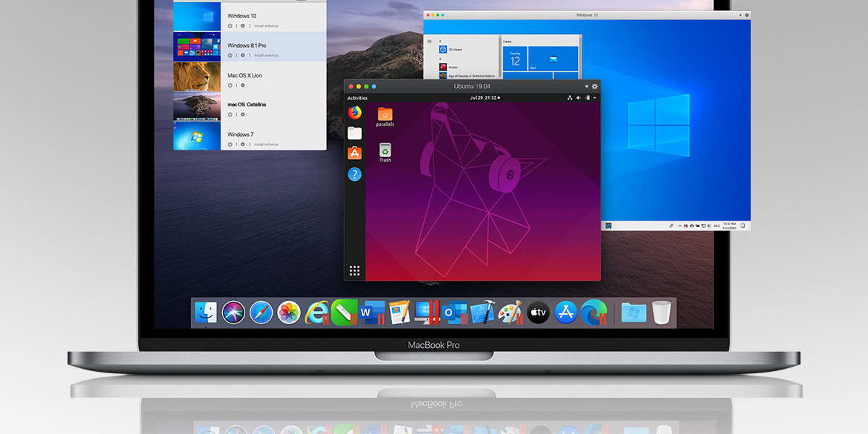
Task: Open Apple TV app in the Dock
Action: point(537,312)
